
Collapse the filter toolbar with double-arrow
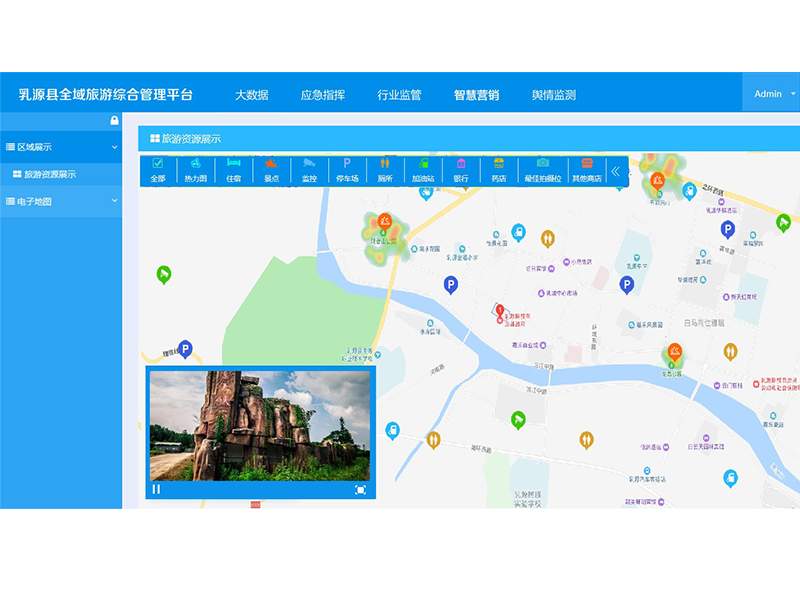[616, 171]
